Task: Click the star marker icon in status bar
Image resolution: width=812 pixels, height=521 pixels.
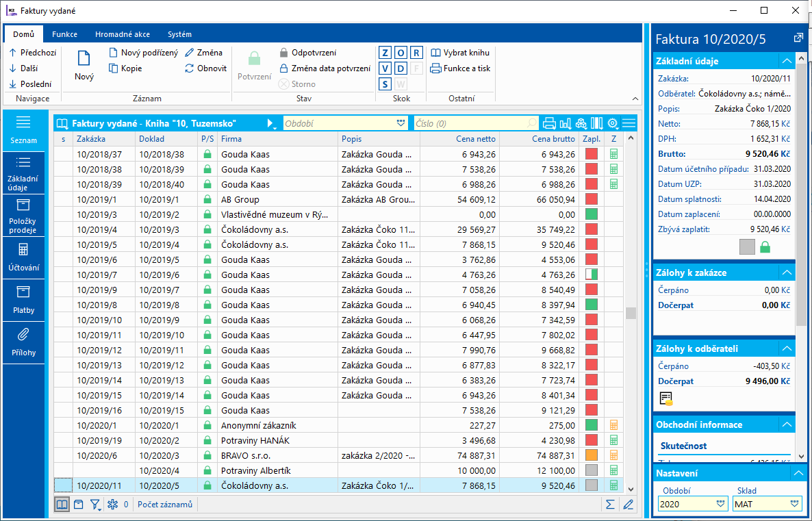Action: coord(112,505)
